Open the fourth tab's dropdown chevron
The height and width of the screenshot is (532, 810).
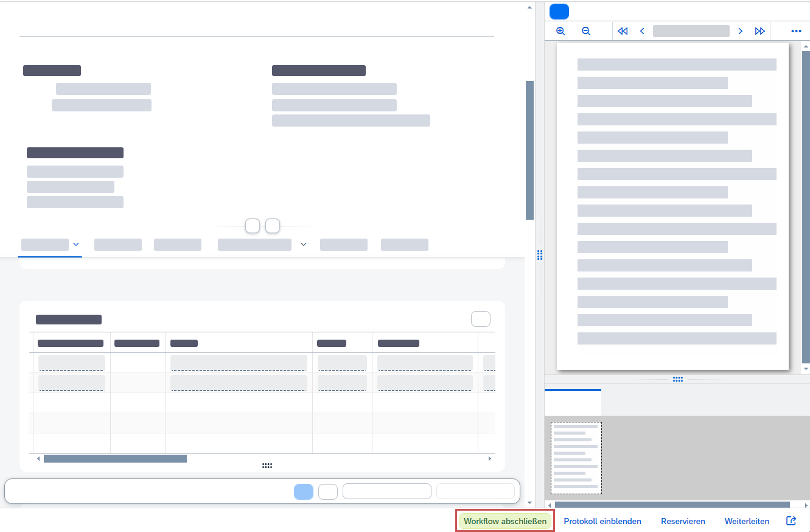click(x=303, y=245)
